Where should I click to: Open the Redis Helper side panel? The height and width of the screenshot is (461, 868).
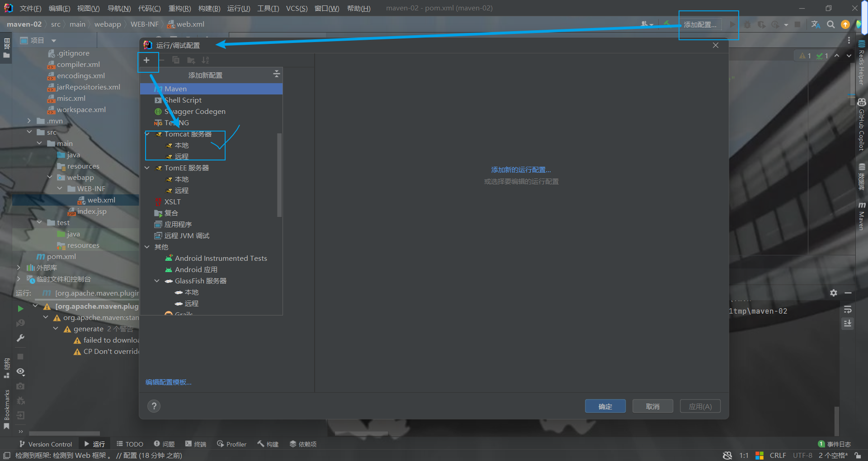tap(862, 63)
